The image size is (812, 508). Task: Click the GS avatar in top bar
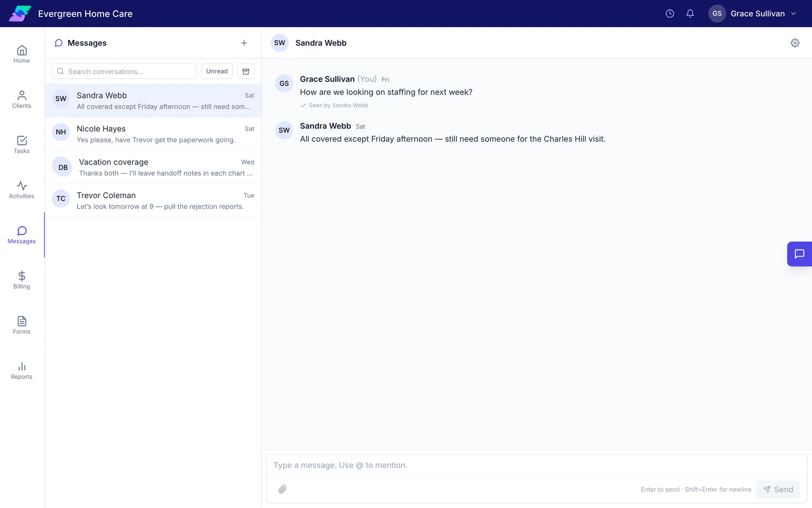pyautogui.click(x=717, y=14)
